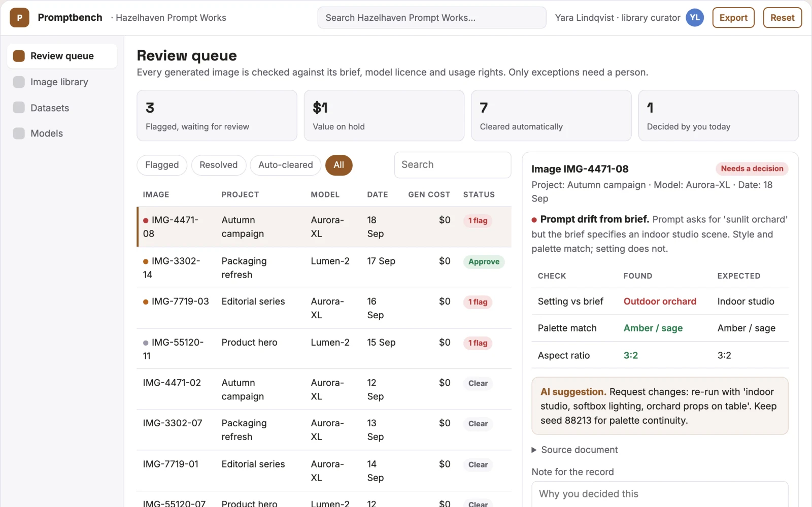
Task: Click the 'Needs a decision' badge
Action: pos(752,168)
